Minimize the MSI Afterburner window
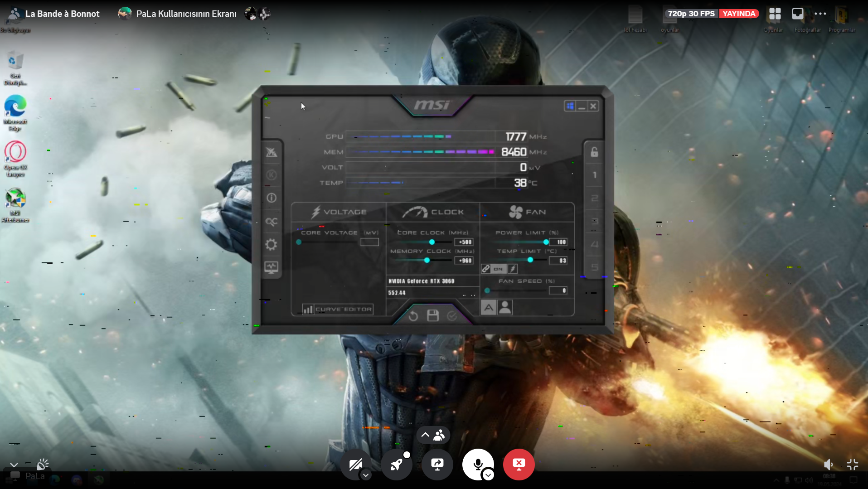The image size is (868, 489). click(582, 106)
